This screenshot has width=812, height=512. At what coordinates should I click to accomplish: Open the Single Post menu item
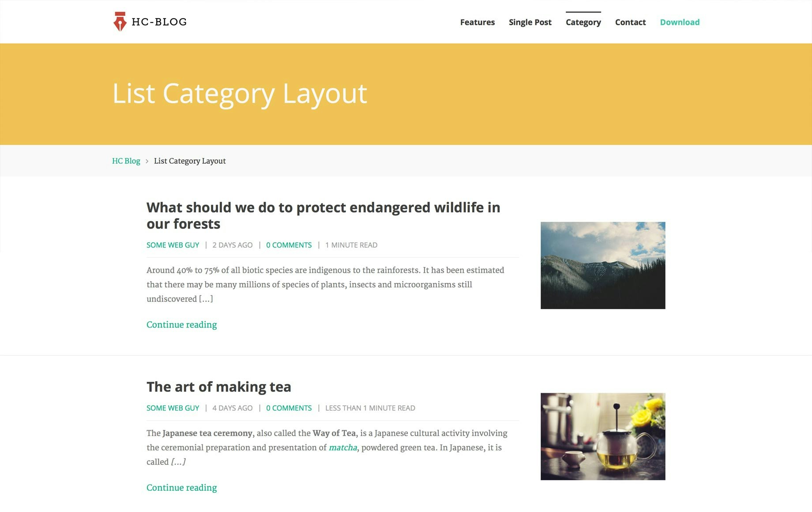[530, 22]
